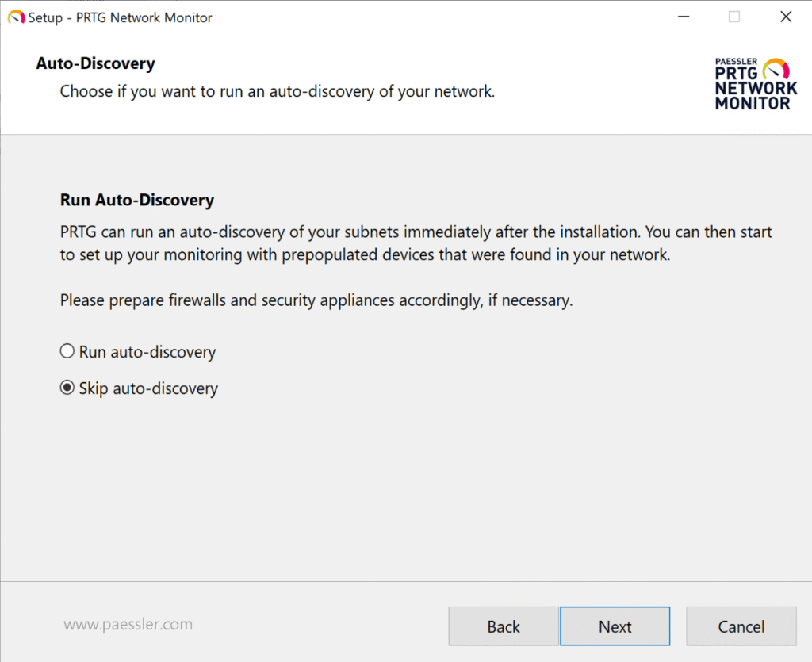812x662 pixels.
Task: Click the 'prepopulated devices' line of text
Action: (365, 256)
